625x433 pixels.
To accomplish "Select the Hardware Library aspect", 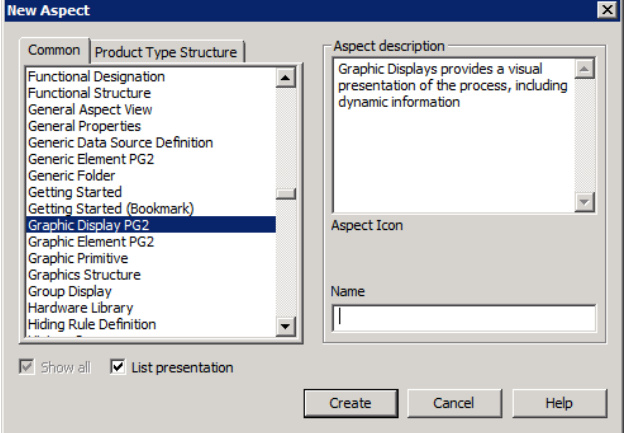I will point(80,308).
